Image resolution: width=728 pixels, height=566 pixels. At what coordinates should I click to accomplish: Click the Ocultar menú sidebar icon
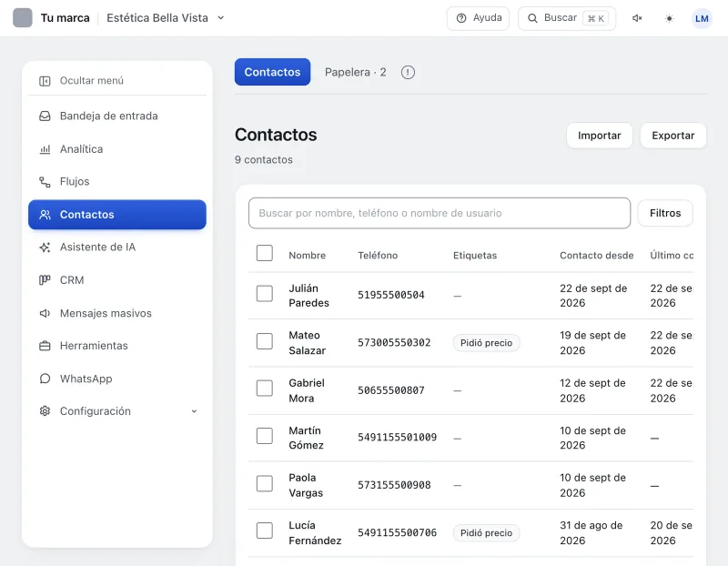tap(45, 81)
